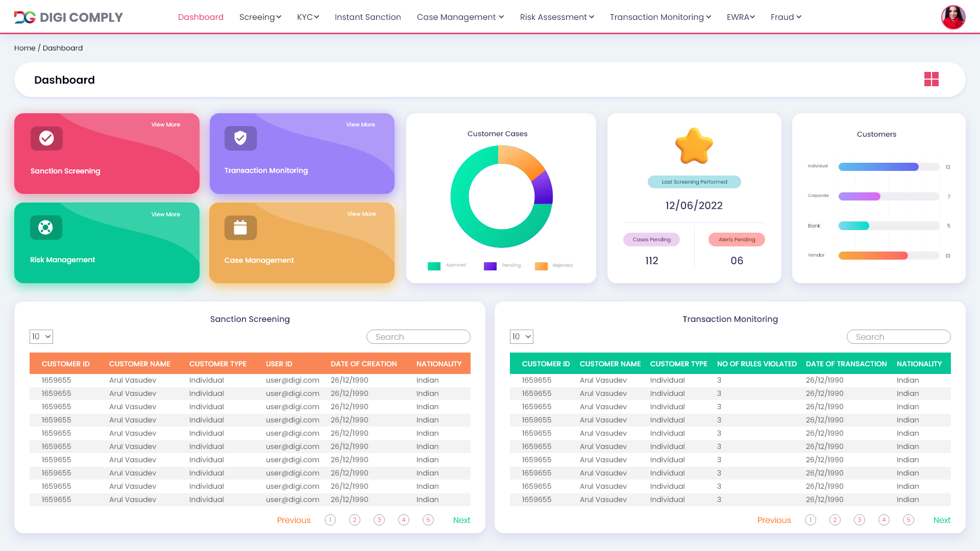Click the Transaction Monitoring shield icon

pyautogui.click(x=240, y=138)
